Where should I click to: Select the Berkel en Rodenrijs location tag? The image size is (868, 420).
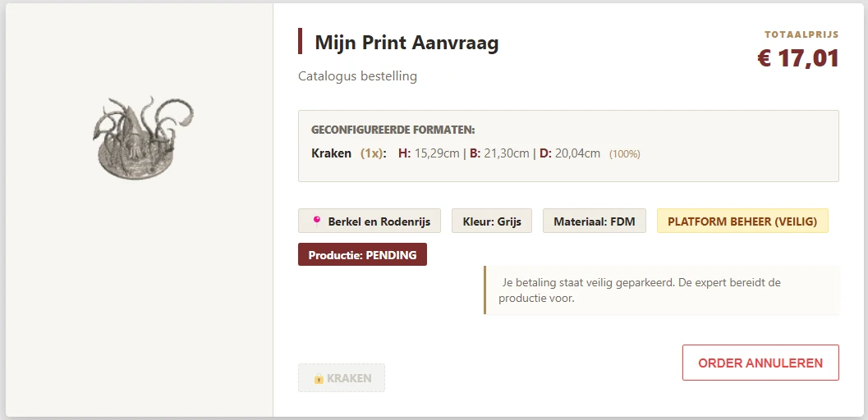click(370, 221)
